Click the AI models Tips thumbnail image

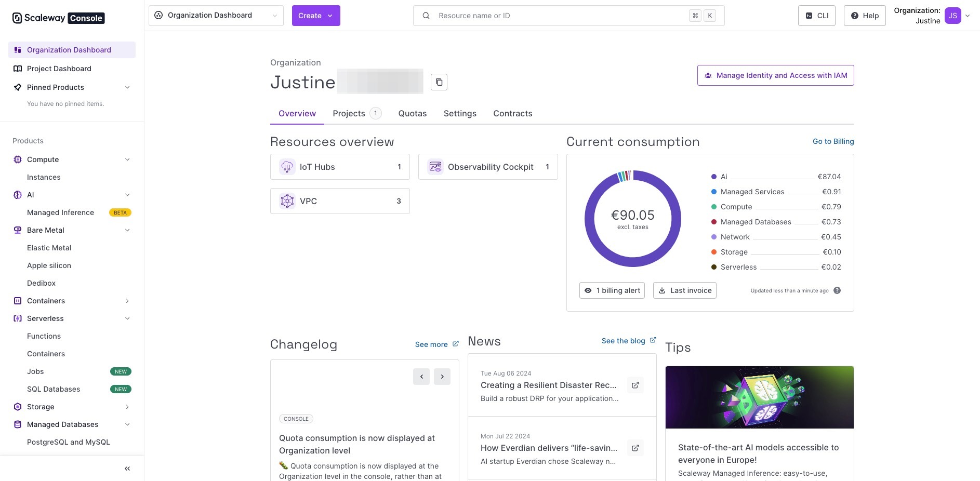[x=760, y=397]
